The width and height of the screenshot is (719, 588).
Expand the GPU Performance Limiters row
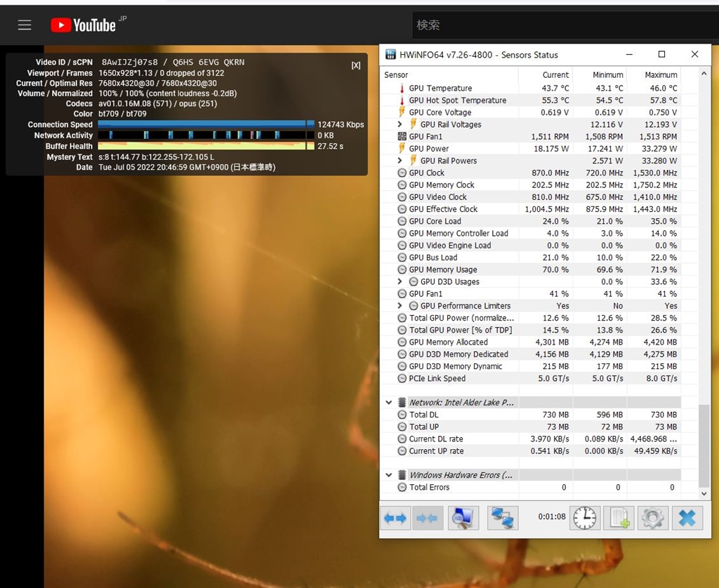400,306
